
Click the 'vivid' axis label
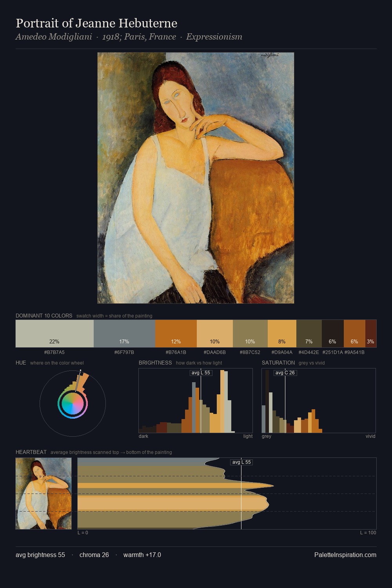pos(370,436)
